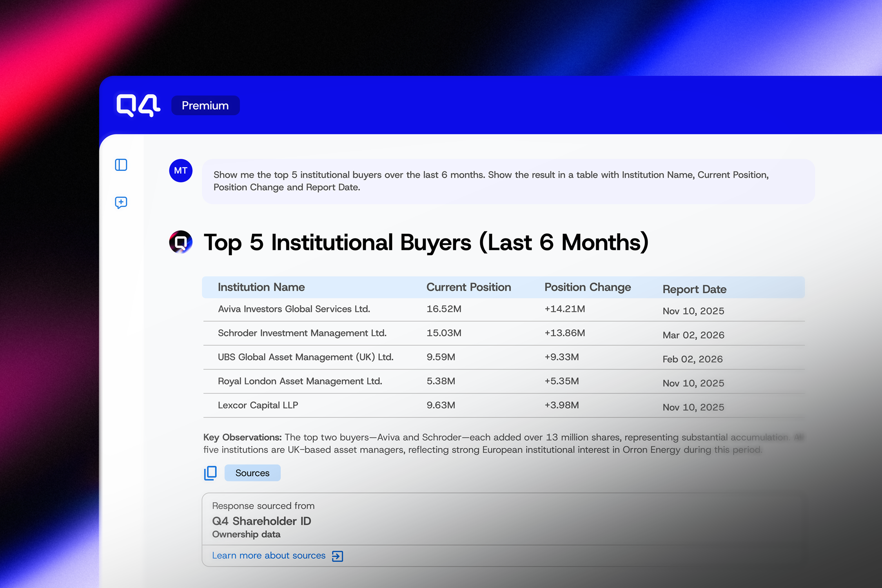Click the Current Position column header
882x588 pixels.
[469, 287]
